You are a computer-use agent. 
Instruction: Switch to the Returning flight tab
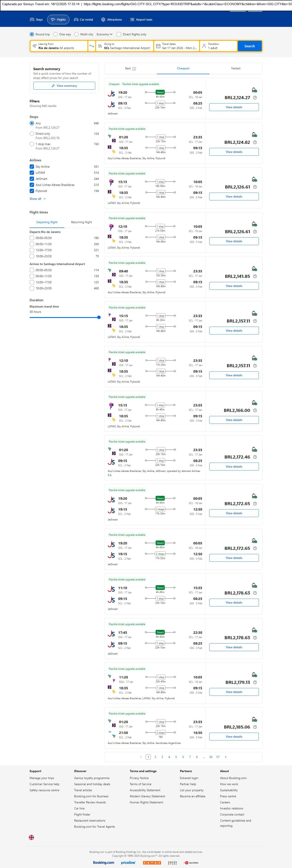pyautogui.click(x=81, y=222)
